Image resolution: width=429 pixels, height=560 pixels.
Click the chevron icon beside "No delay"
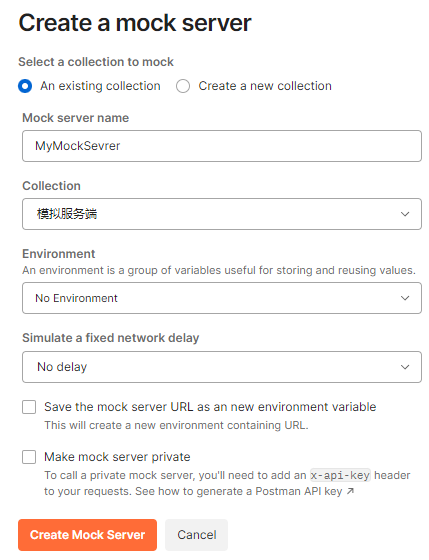click(405, 367)
